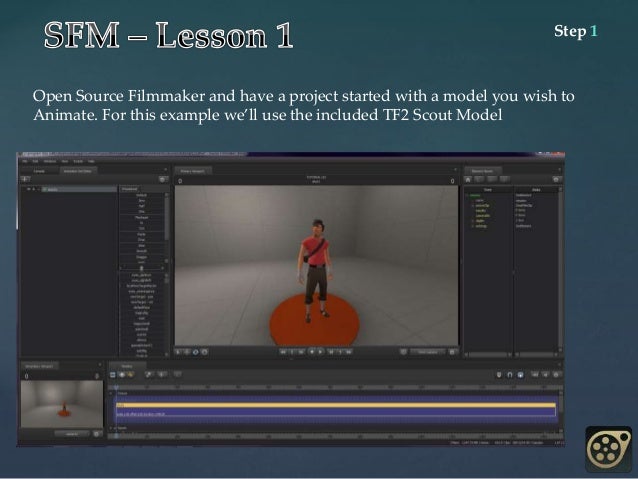Viewport: 638px width, 479px height.
Task: Open the Procedural presets header dropdown
Action: coord(129,189)
